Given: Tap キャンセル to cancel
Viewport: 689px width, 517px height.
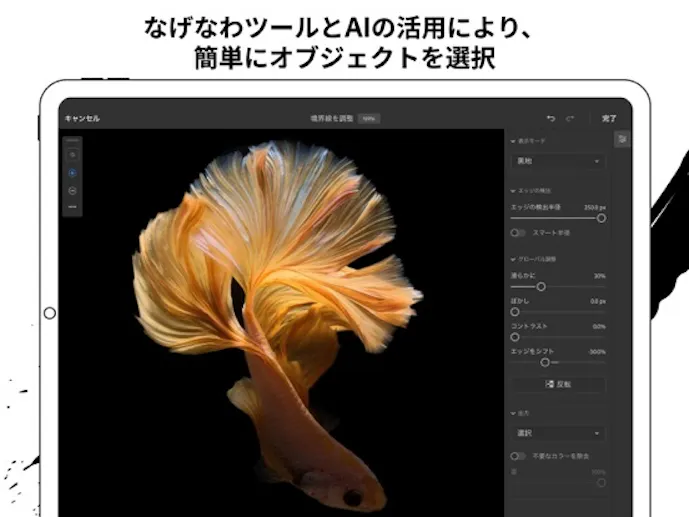Looking at the screenshot, I should pyautogui.click(x=82, y=118).
